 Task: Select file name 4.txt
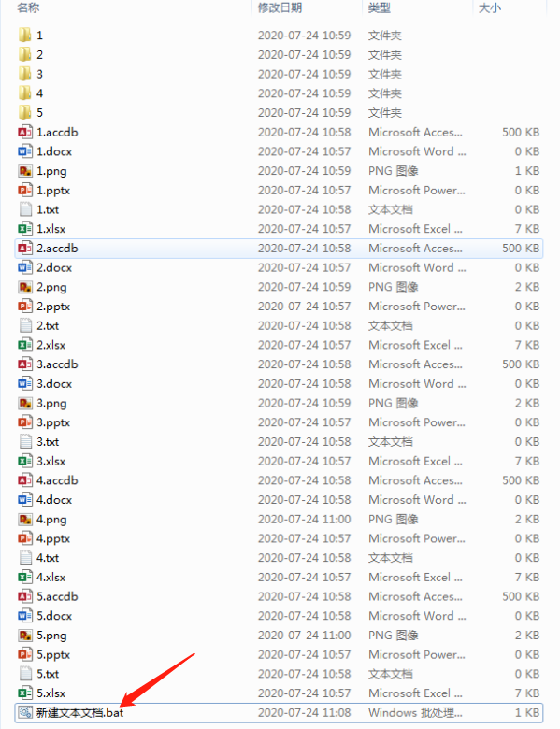48,558
